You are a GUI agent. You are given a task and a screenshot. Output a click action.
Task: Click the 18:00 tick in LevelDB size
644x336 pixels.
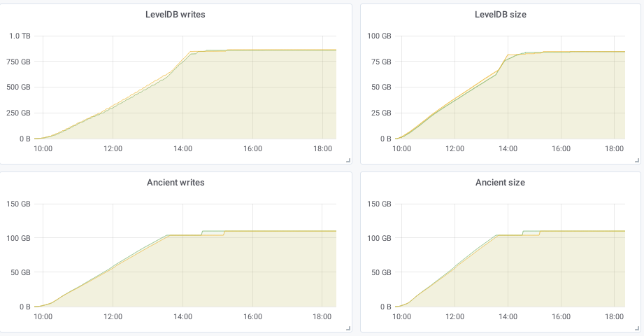coord(614,148)
